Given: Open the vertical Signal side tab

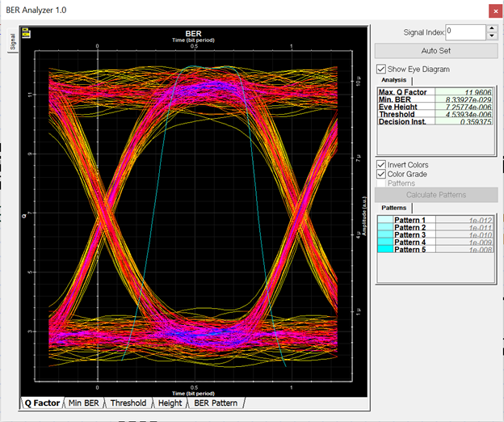Looking at the screenshot, I should tap(12, 42).
